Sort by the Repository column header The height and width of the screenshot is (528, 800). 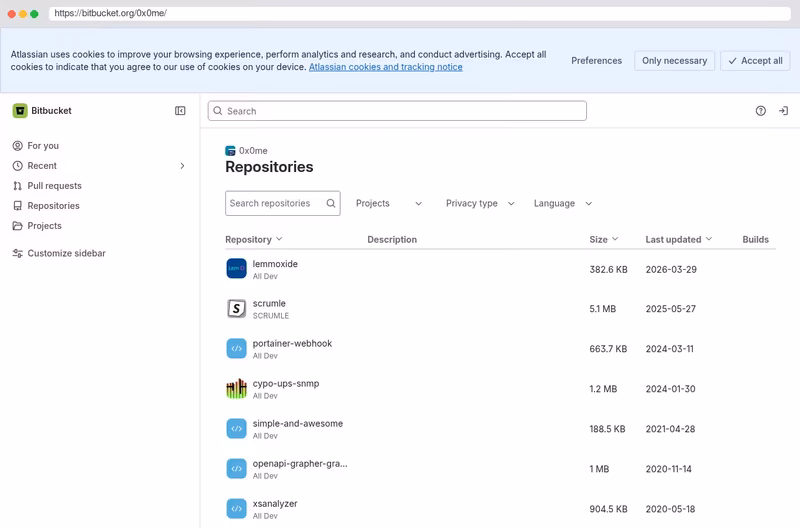pos(254,239)
